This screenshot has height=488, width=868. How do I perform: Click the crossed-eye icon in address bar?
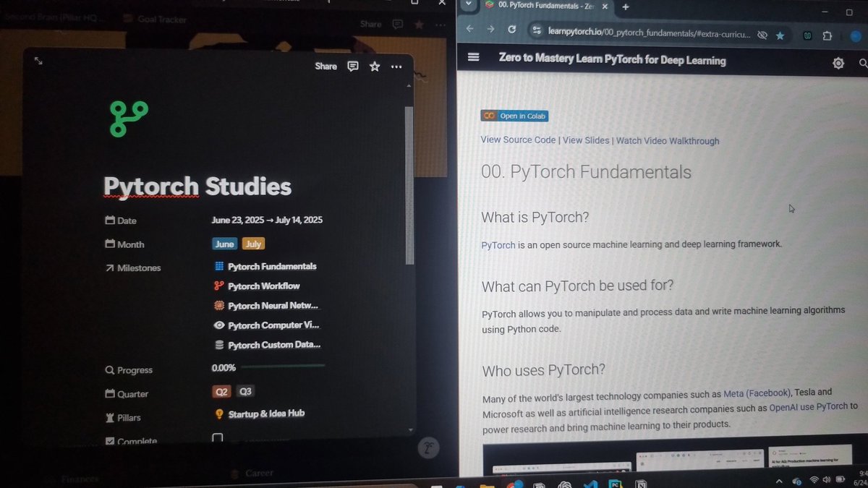[762, 35]
